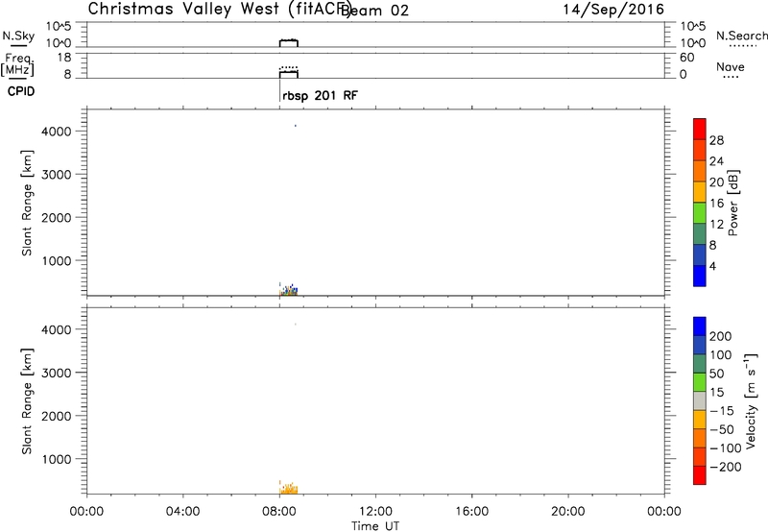Screen dimensions: 768x532
Task: Click the '1000' tick in the velocity panel
Action: pos(57,459)
